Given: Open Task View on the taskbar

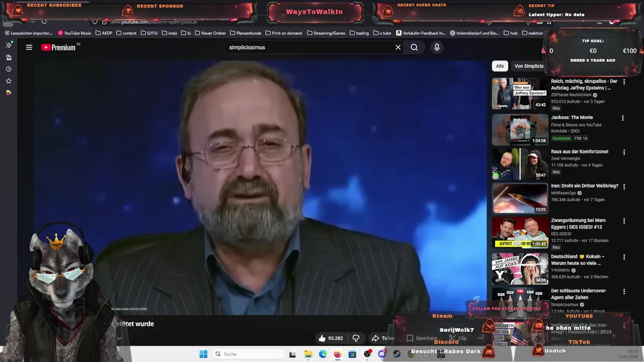Looking at the screenshot, I should click(293, 354).
